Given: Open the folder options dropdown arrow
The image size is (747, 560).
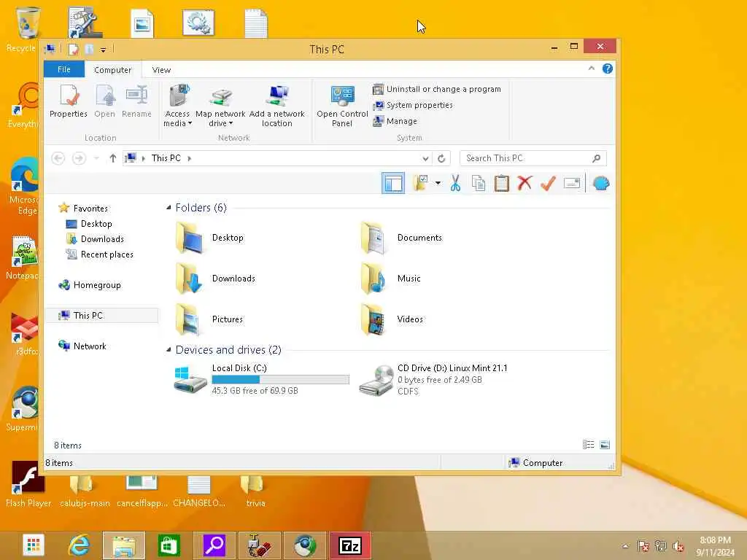Looking at the screenshot, I should [438, 183].
